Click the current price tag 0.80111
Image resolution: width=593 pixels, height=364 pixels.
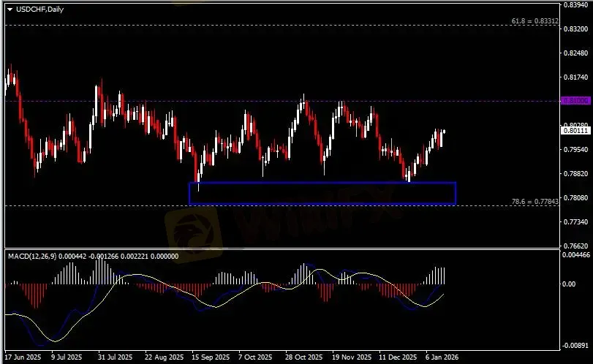tap(575, 130)
